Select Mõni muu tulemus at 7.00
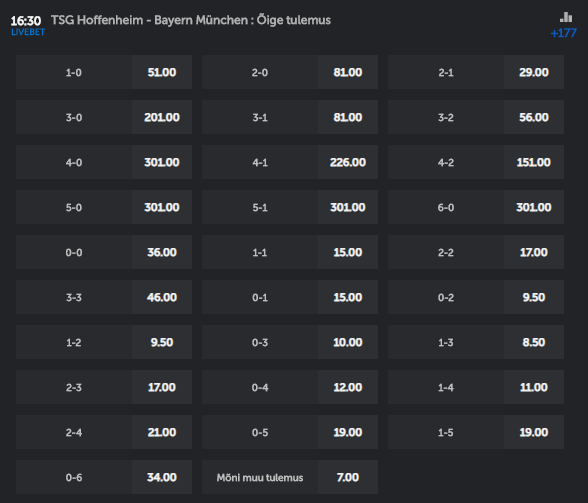 point(290,477)
